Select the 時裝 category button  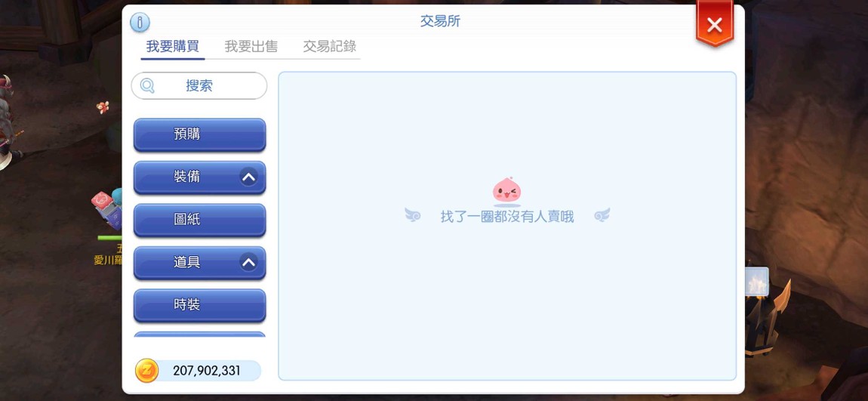pyautogui.click(x=200, y=305)
